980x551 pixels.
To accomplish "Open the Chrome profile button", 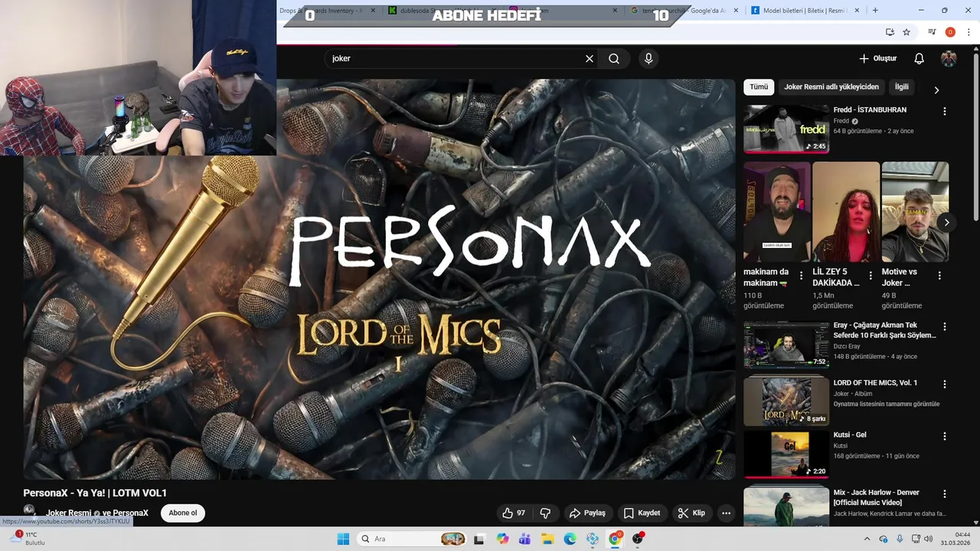I will coord(950,32).
